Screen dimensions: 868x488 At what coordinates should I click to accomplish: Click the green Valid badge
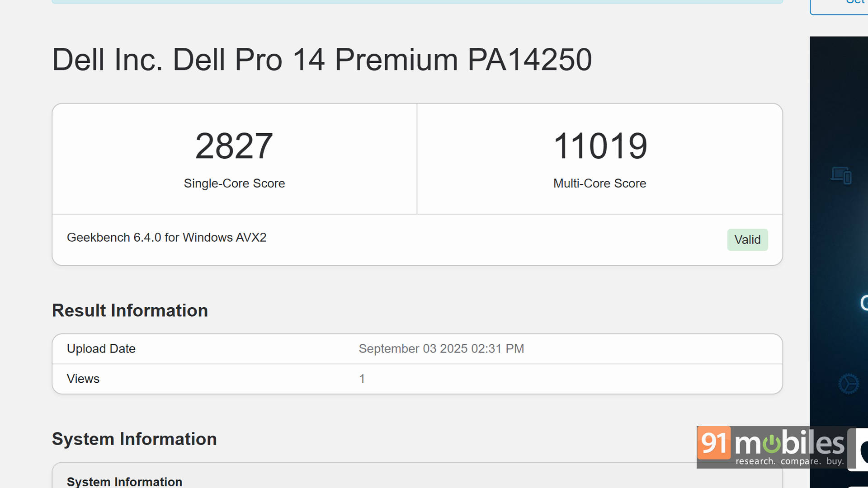pyautogui.click(x=747, y=239)
